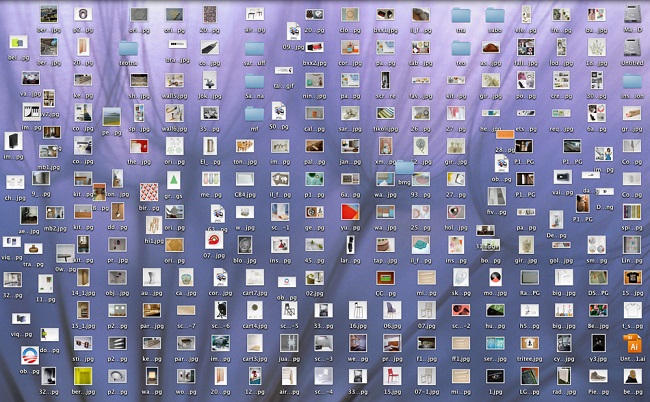
Task: Select the cart7.jpg file
Action: 255,277
